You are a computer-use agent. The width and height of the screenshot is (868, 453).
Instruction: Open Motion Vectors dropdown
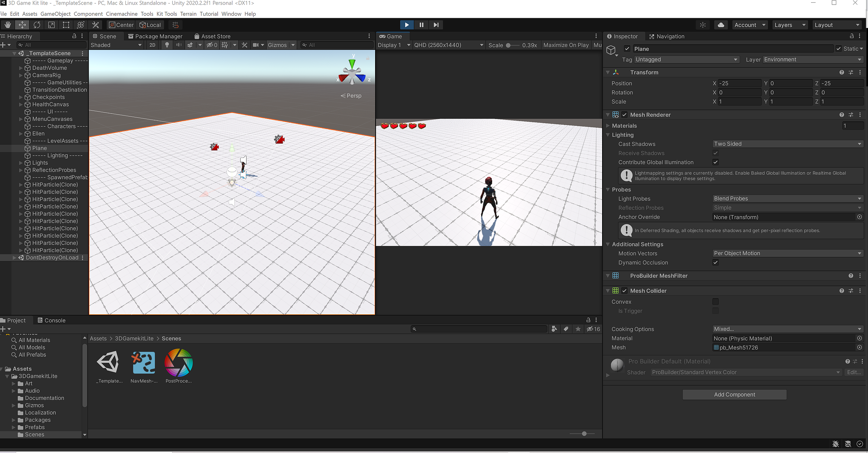click(788, 254)
